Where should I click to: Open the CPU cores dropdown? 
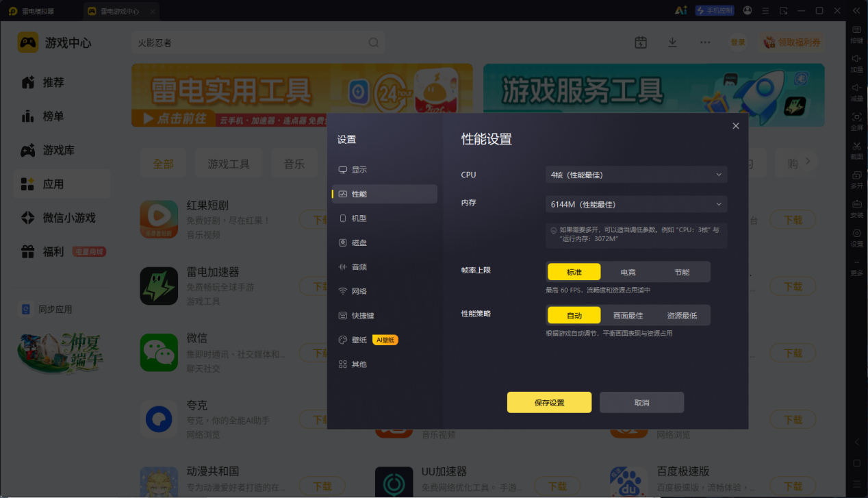(636, 175)
